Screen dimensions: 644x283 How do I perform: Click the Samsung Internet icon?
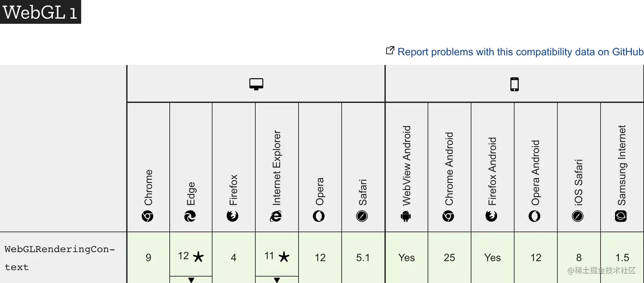point(621,216)
